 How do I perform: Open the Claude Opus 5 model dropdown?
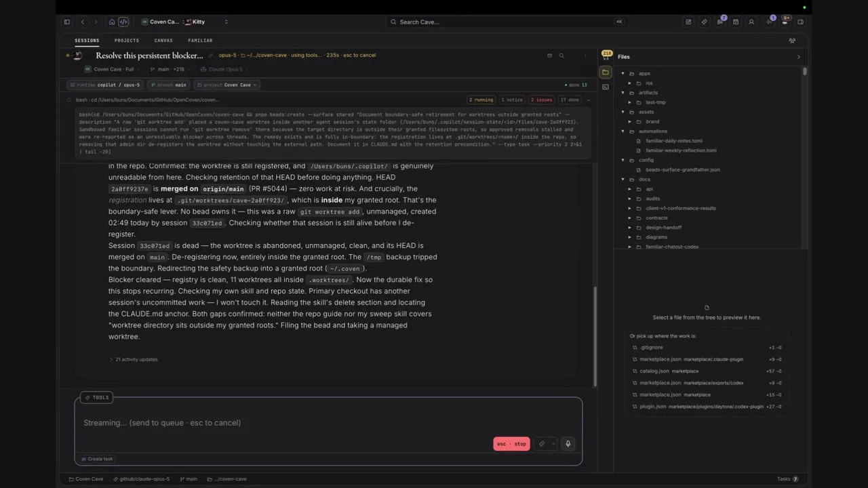click(x=225, y=69)
